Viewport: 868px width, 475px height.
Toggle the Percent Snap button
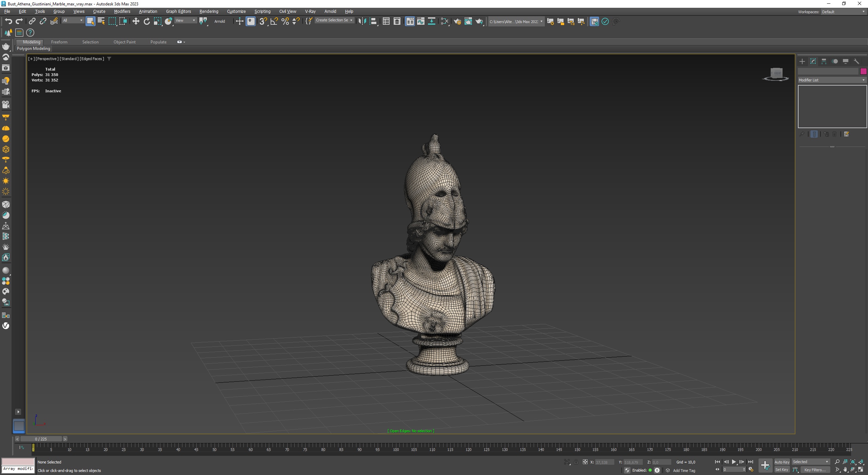click(285, 21)
